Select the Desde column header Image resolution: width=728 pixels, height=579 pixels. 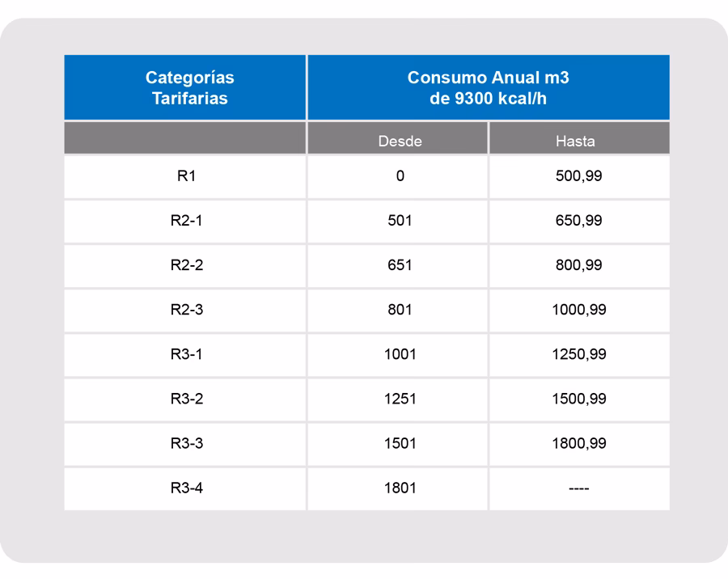pos(400,141)
